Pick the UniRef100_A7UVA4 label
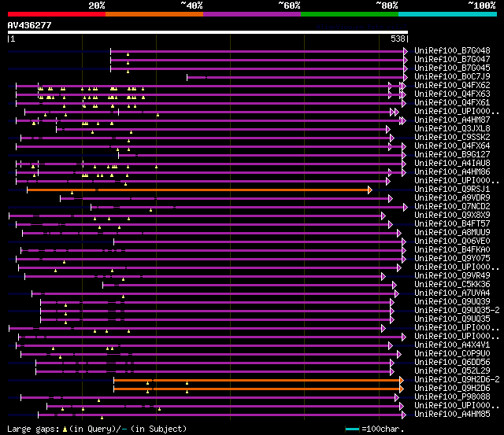504x435 pixels. pos(452,293)
